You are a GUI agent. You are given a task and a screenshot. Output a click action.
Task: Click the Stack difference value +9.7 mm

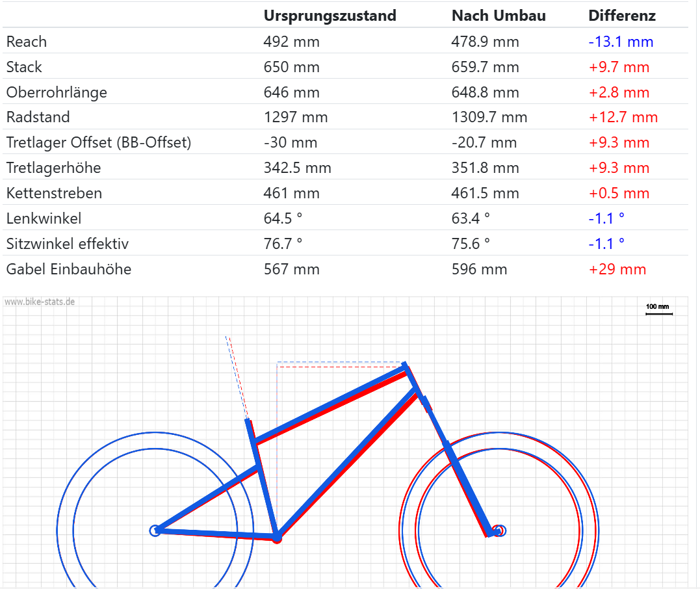pos(619,68)
